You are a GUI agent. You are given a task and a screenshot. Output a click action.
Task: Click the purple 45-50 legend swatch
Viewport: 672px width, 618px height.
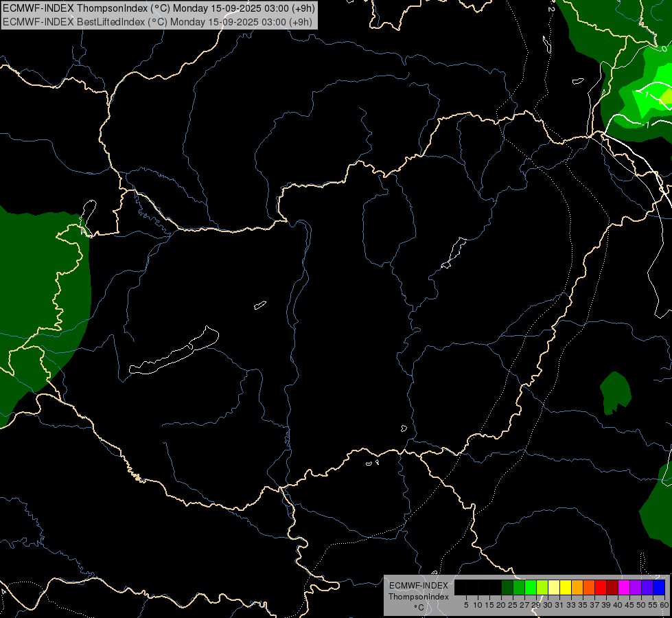coord(636,587)
